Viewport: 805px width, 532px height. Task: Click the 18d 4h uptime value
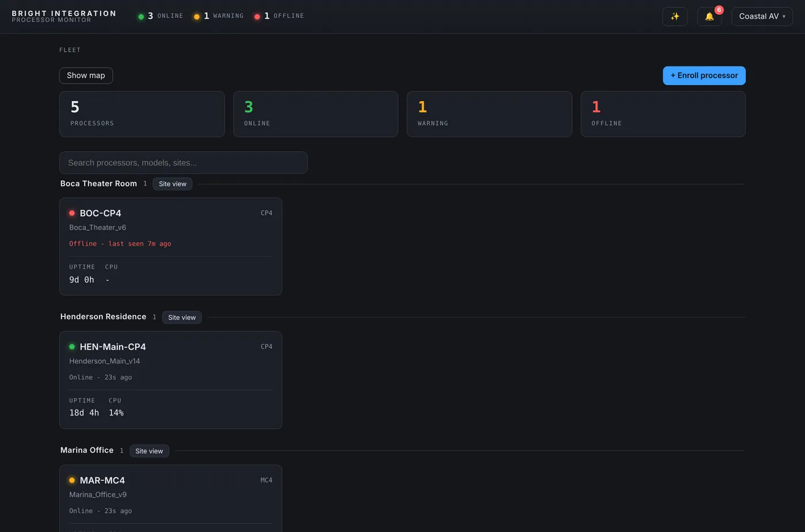pos(84,413)
